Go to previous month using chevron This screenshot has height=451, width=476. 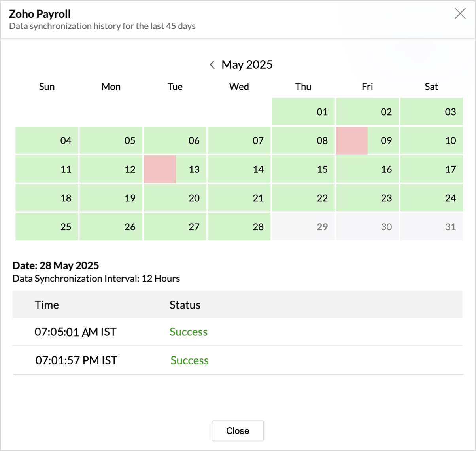click(x=212, y=64)
